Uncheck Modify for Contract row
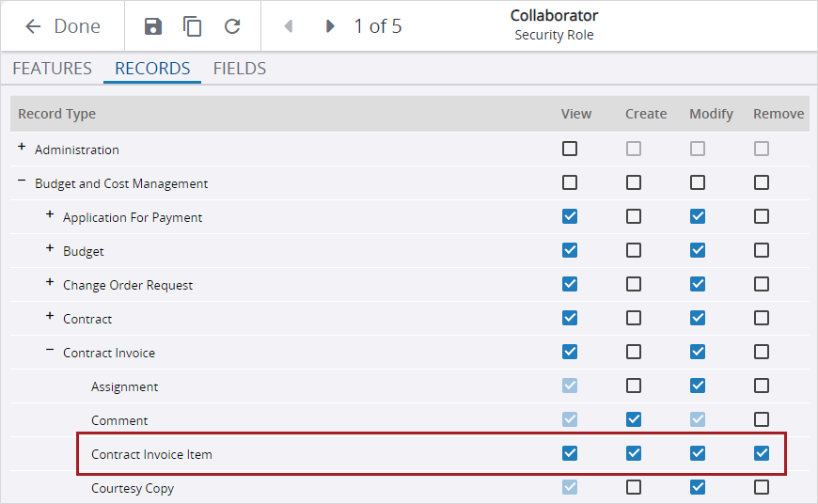 (x=698, y=318)
